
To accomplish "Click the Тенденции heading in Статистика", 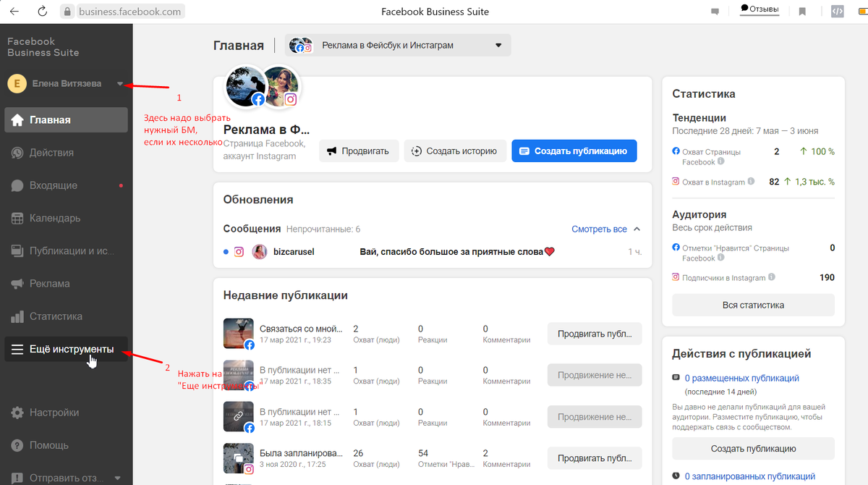I will [x=699, y=117].
